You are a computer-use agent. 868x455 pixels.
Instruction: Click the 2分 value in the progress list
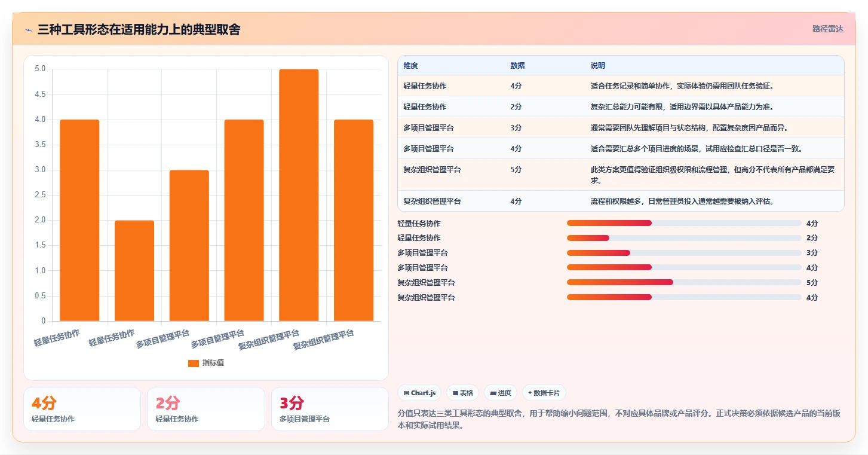(812, 238)
